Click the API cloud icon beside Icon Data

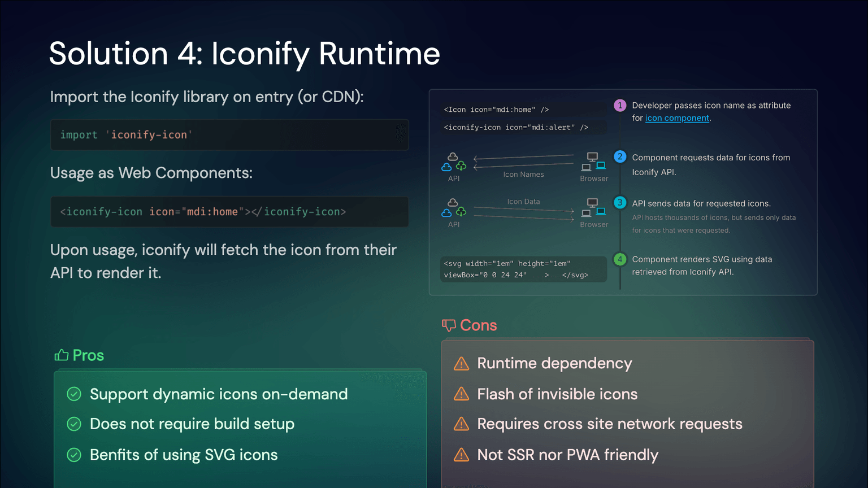[453, 208]
